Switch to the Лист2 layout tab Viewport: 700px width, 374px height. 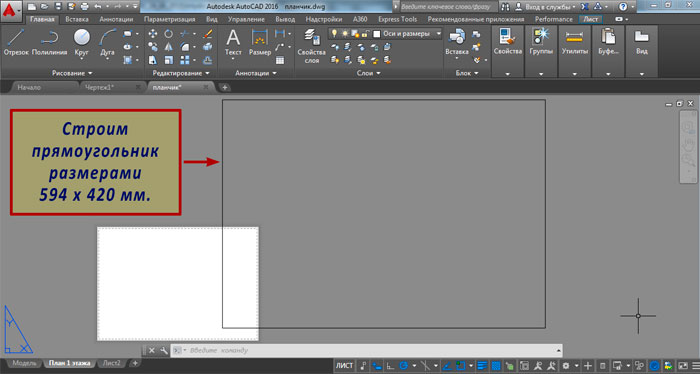(111, 363)
